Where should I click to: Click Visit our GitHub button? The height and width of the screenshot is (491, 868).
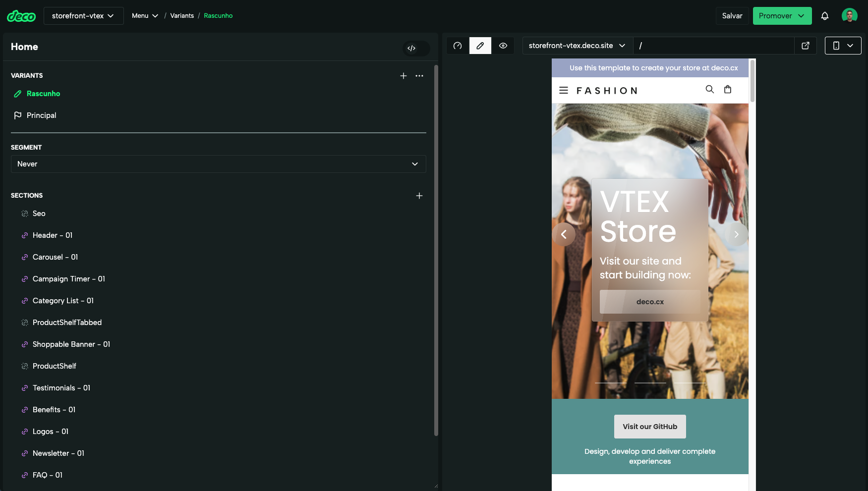(650, 427)
